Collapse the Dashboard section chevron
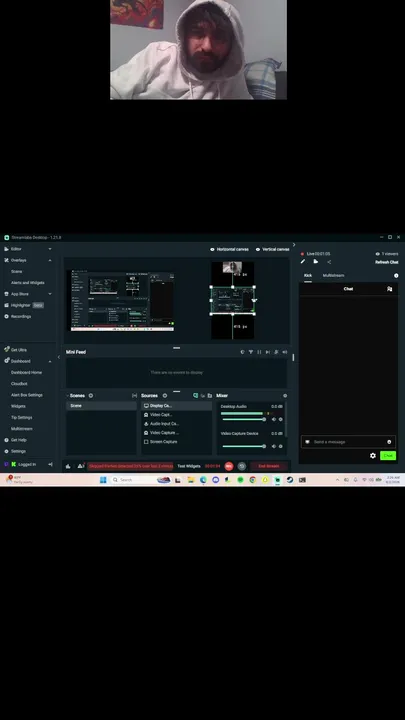This screenshot has width=405, height=720. click(50, 361)
